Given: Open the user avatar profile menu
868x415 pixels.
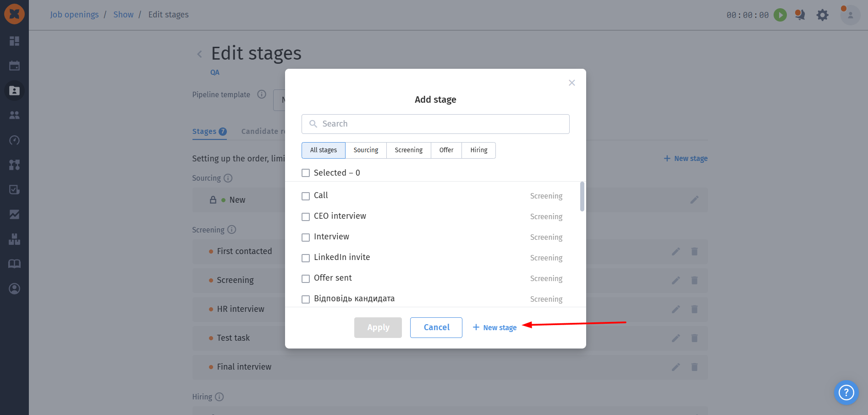Looking at the screenshot, I should 850,15.
